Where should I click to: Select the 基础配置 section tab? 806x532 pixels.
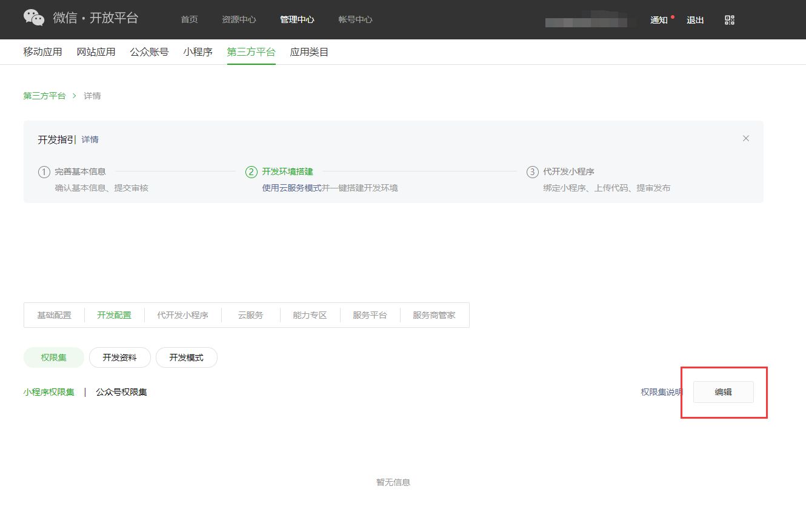(54, 315)
